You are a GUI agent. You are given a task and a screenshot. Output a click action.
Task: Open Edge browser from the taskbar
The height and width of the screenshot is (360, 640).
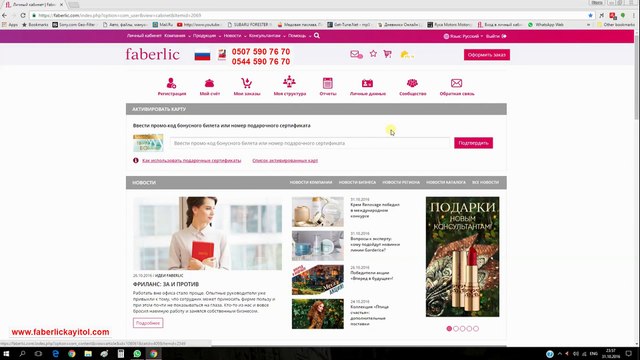pyautogui.click(x=56, y=353)
